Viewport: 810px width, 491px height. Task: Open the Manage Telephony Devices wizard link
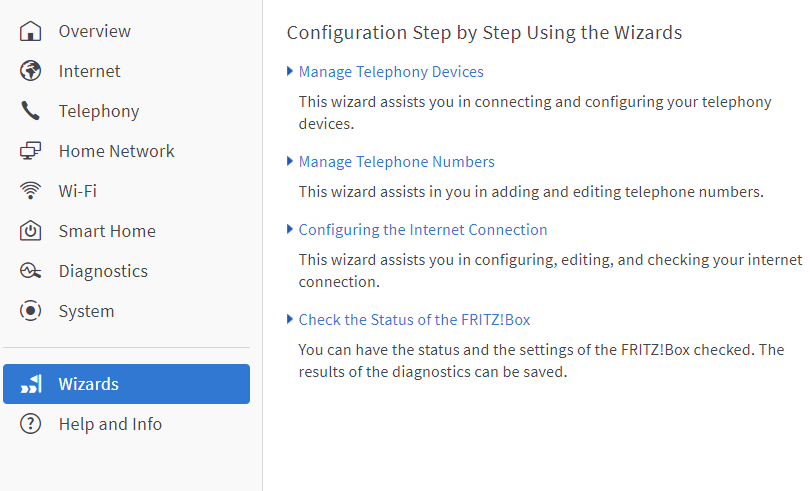pyautogui.click(x=391, y=72)
